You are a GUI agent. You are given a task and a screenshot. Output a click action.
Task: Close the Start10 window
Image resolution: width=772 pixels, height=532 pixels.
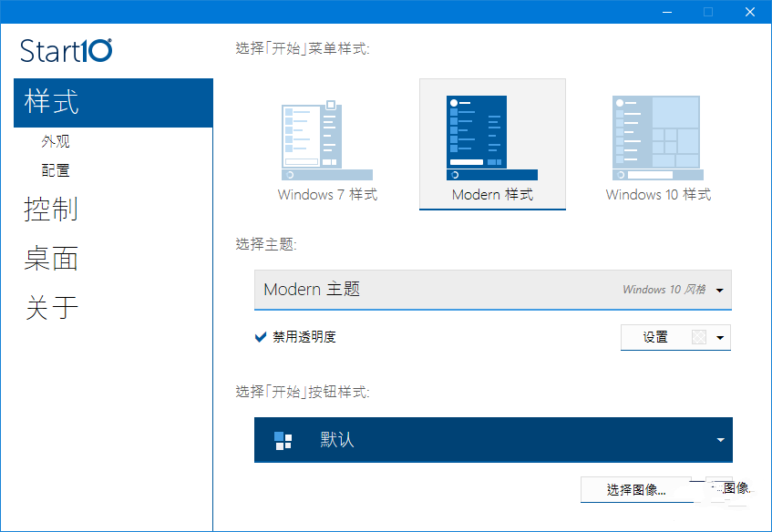click(x=749, y=12)
